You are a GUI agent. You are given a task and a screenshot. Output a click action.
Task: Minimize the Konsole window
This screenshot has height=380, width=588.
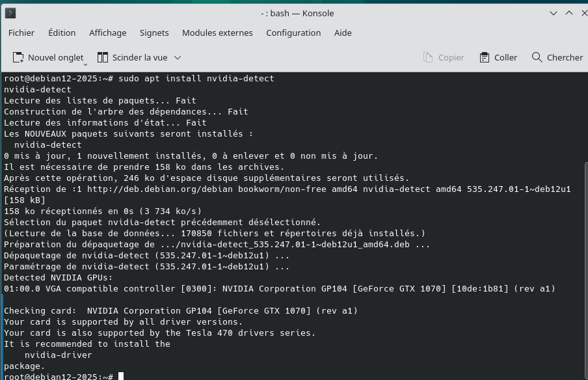coord(553,13)
